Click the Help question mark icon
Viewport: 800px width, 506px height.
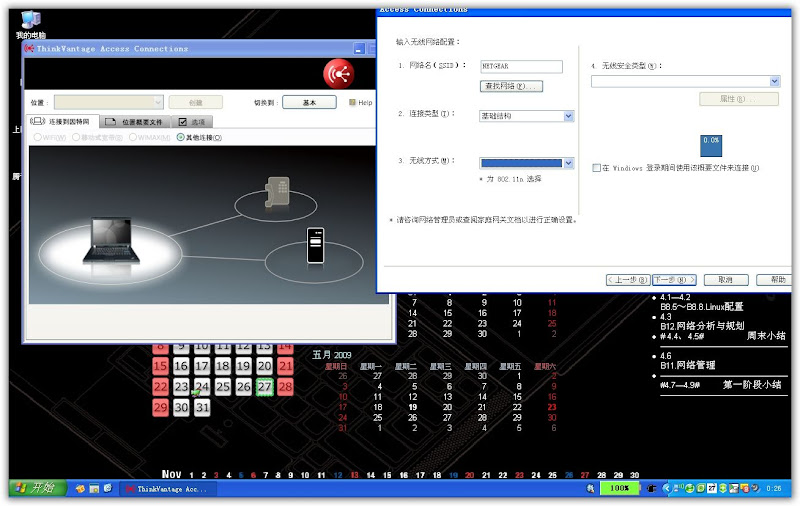(x=352, y=102)
